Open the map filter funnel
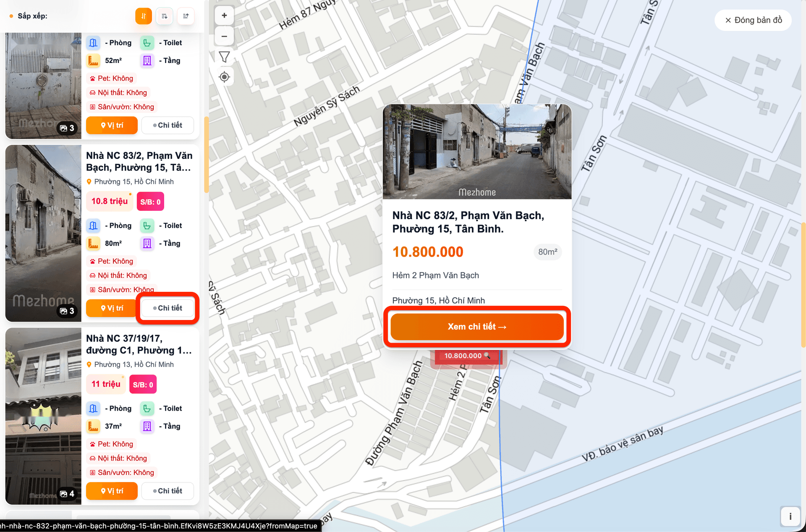Image resolution: width=806 pixels, height=532 pixels. 224,57
